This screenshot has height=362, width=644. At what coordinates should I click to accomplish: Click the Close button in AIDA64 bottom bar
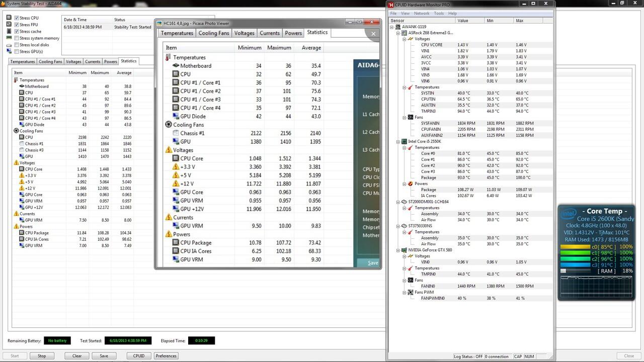click(629, 356)
